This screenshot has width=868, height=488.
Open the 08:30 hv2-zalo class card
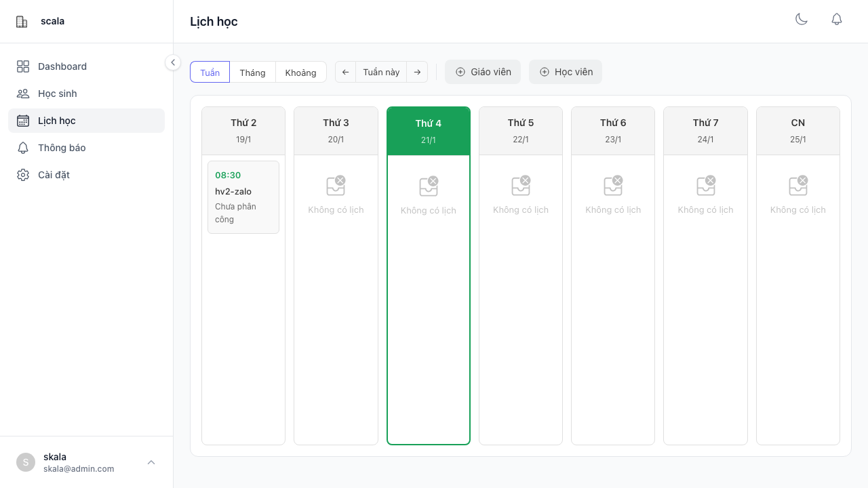(243, 197)
